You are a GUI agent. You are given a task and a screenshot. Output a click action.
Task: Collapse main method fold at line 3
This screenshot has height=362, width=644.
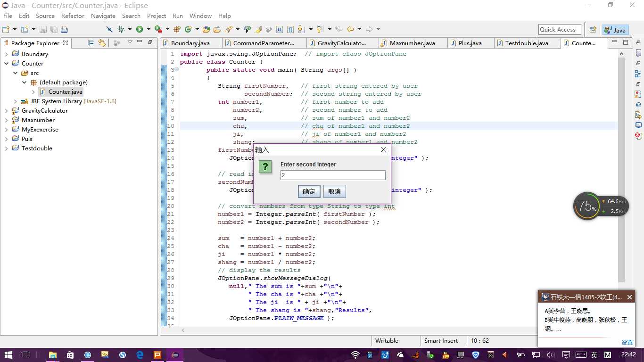click(x=177, y=69)
